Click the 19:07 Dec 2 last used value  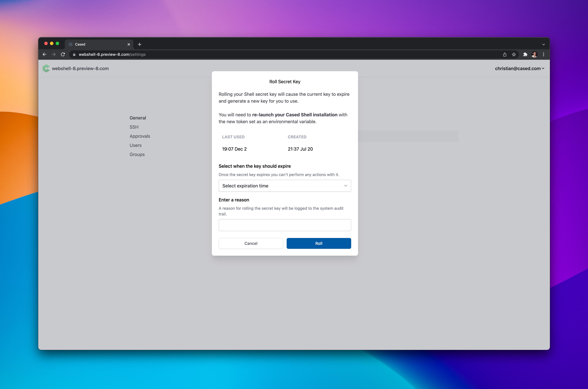point(234,149)
